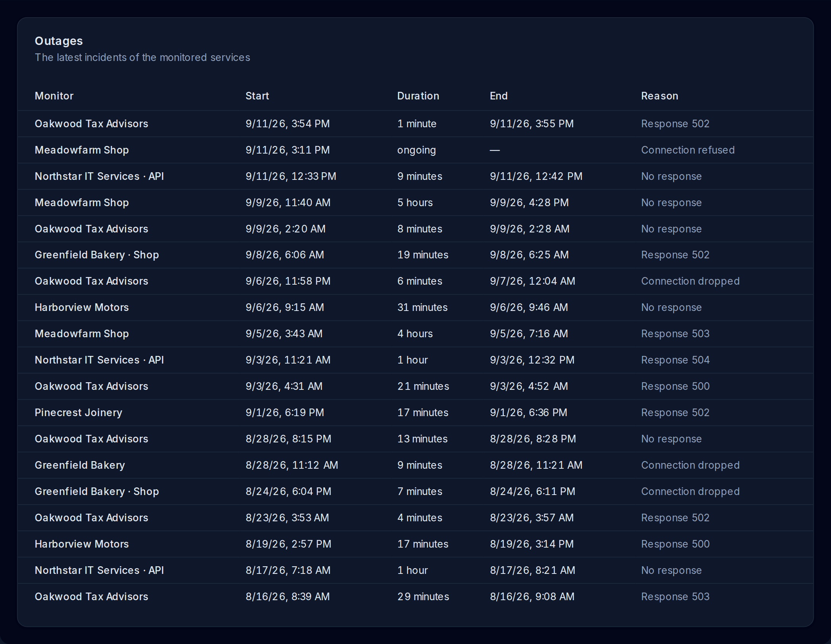Click the '19 minutes' duration cell
This screenshot has height=644, width=831.
coord(423,255)
